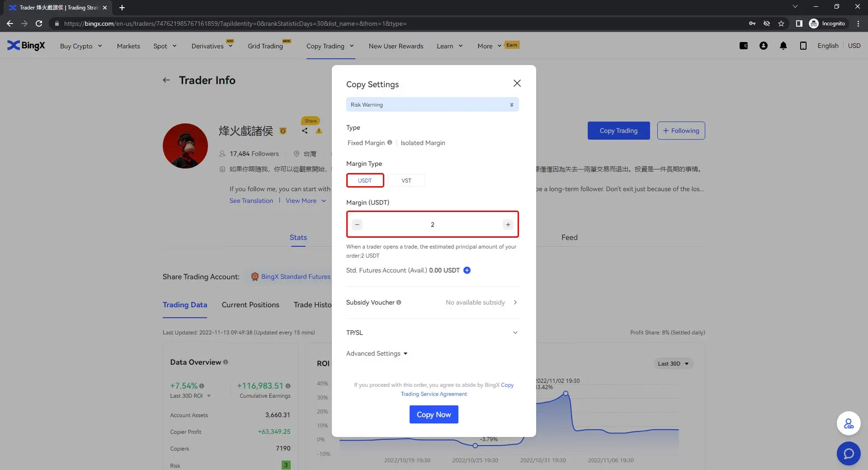Select the Current Positions tab
The width and height of the screenshot is (868, 470).
click(250, 305)
